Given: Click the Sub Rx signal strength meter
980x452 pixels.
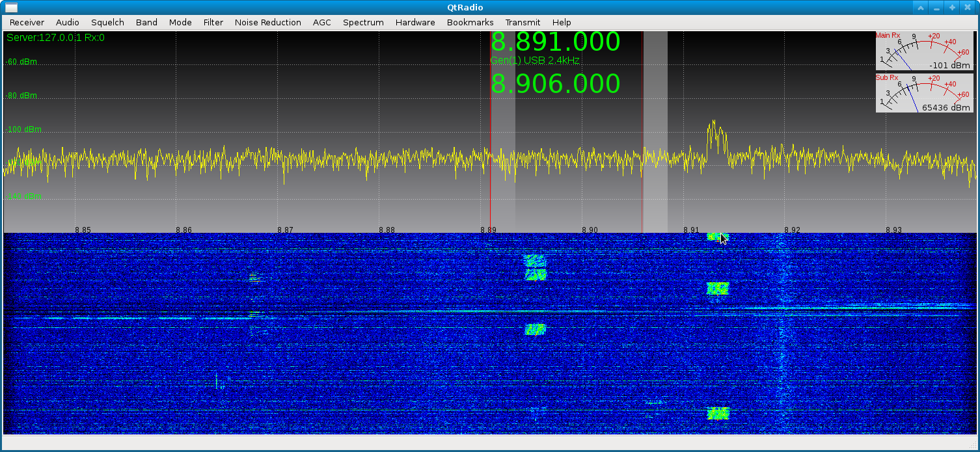Looking at the screenshot, I should pos(924,92).
